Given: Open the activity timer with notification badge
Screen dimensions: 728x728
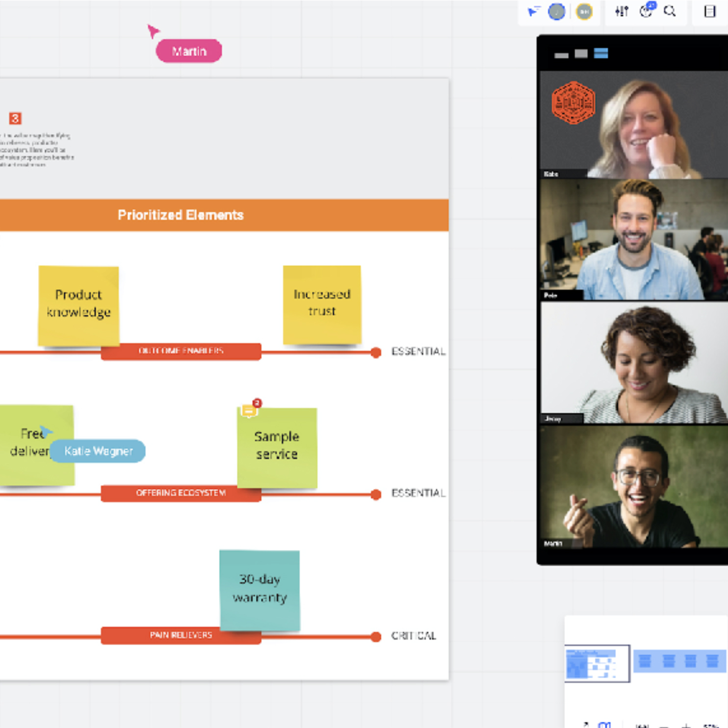Looking at the screenshot, I should [x=647, y=10].
